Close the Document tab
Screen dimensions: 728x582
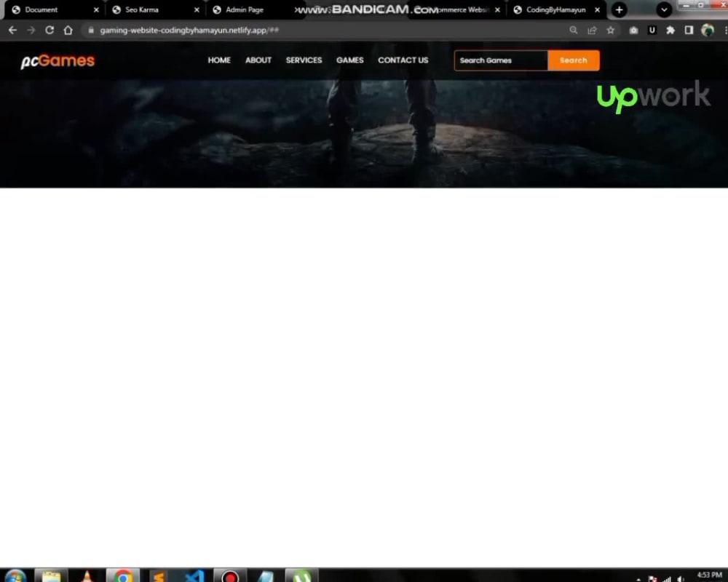click(96, 9)
